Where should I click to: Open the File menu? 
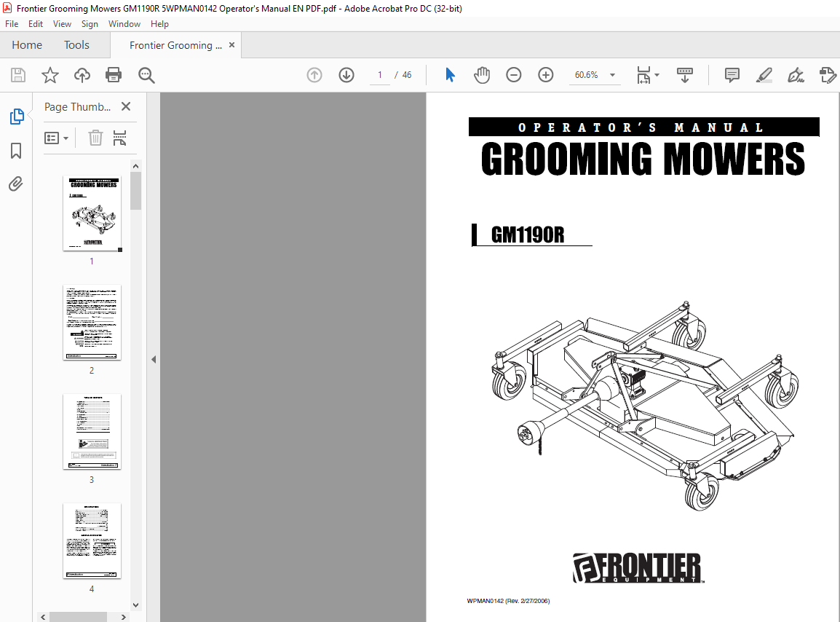pos(12,24)
